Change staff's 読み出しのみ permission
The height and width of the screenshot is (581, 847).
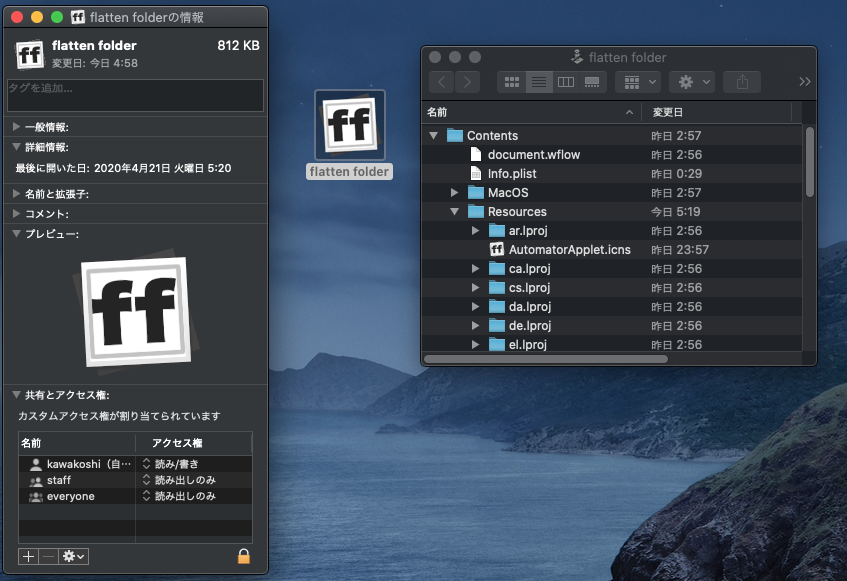pos(179,480)
